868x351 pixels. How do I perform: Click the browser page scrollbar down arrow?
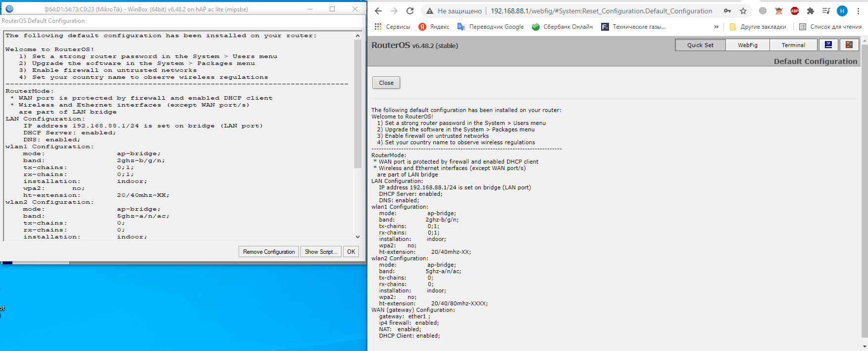pos(865,347)
